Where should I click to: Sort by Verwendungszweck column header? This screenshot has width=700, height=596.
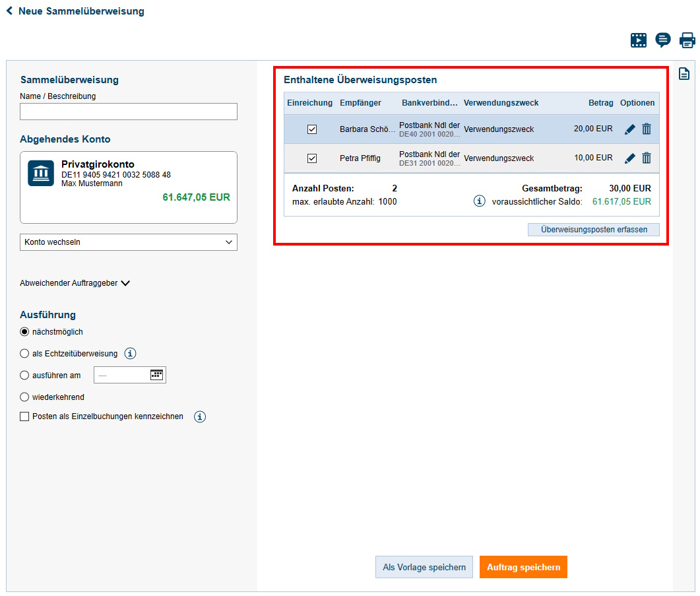[x=501, y=103]
